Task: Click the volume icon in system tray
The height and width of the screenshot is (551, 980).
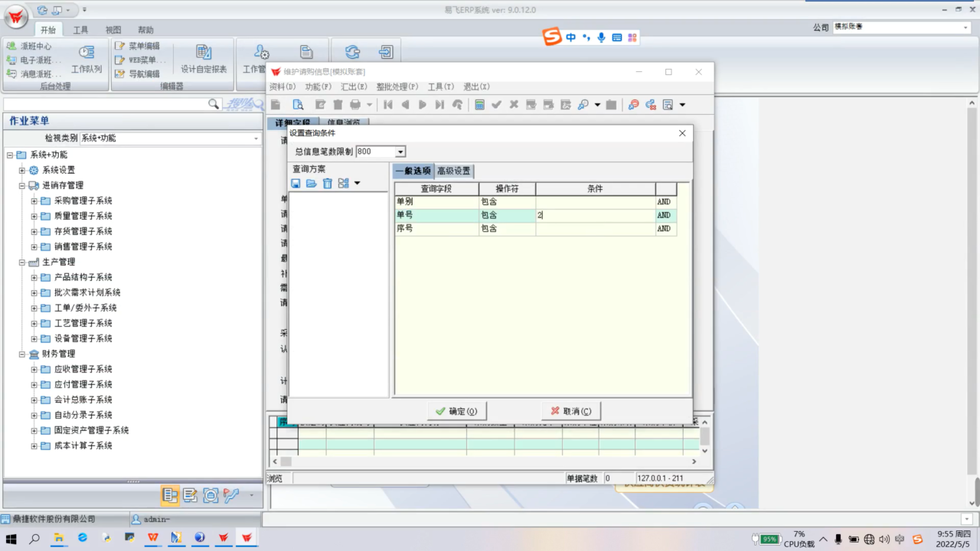Action: pyautogui.click(x=884, y=539)
